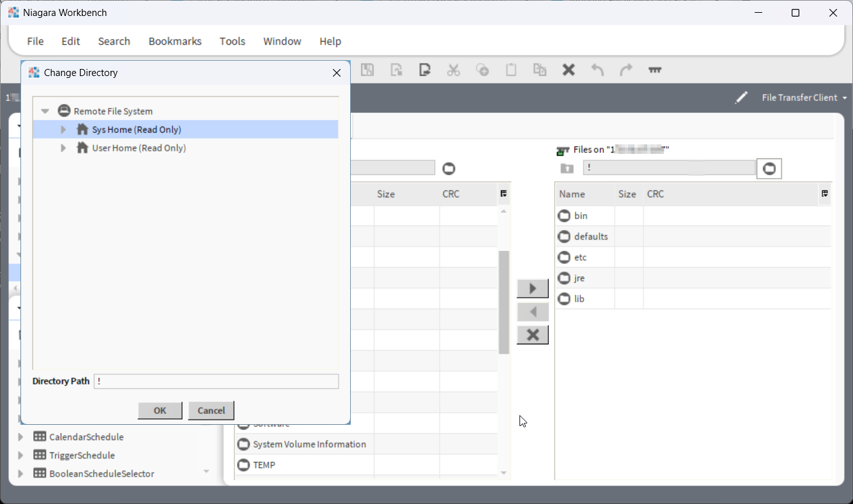Open the File menu

click(x=35, y=41)
